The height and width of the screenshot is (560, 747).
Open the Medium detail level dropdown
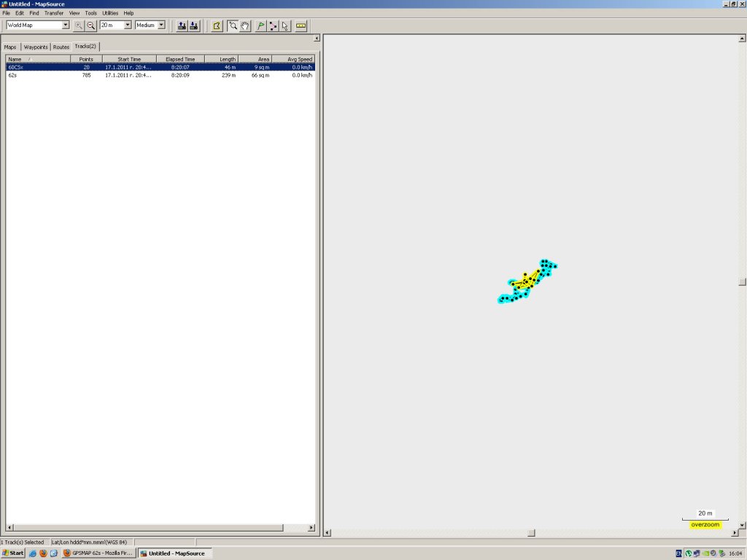coord(161,25)
